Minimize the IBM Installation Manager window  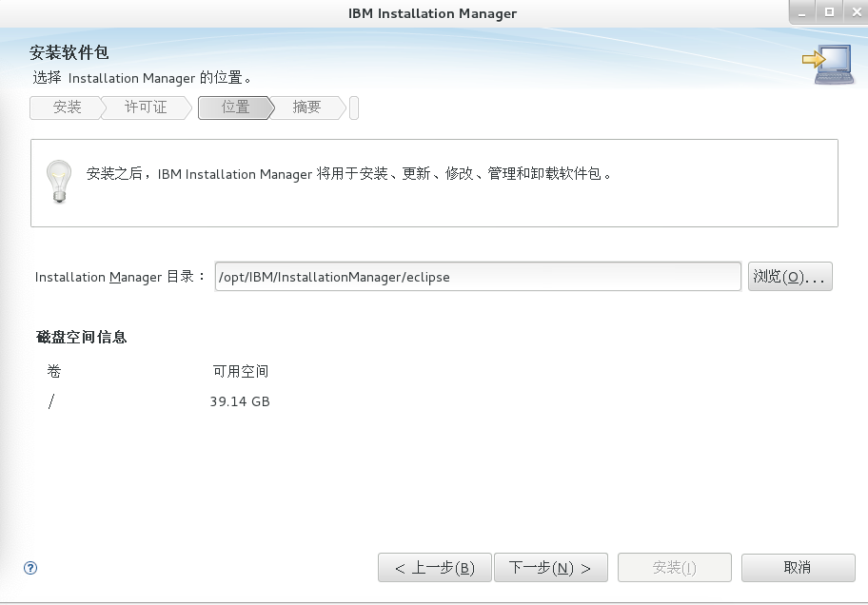[x=802, y=12]
